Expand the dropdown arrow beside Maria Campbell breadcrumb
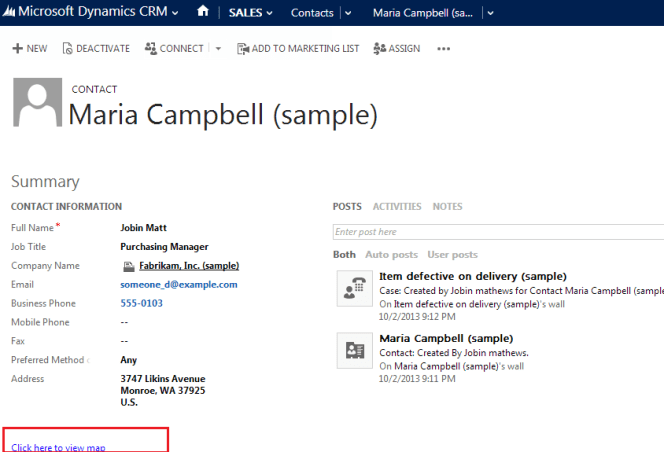Image resolution: width=664 pixels, height=452 pixels. pyautogui.click(x=490, y=13)
